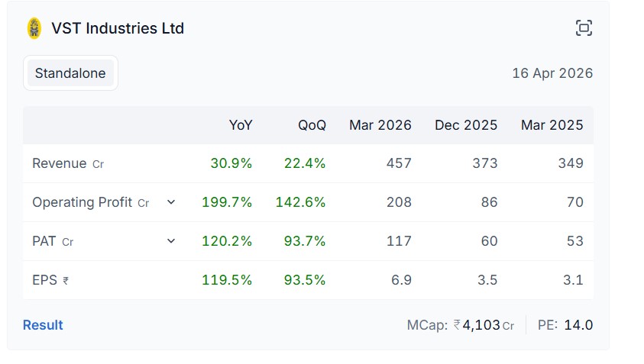Click Operating Profit Mar 2025 value 70

575,202
